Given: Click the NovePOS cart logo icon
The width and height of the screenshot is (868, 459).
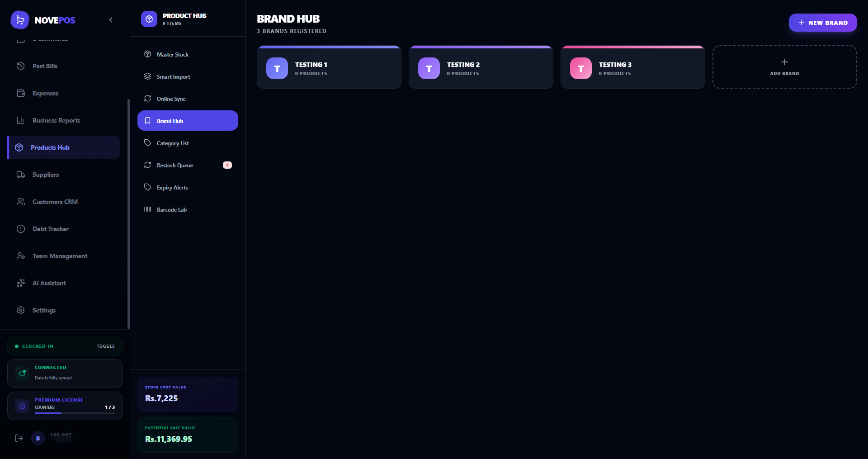Looking at the screenshot, I should (20, 20).
